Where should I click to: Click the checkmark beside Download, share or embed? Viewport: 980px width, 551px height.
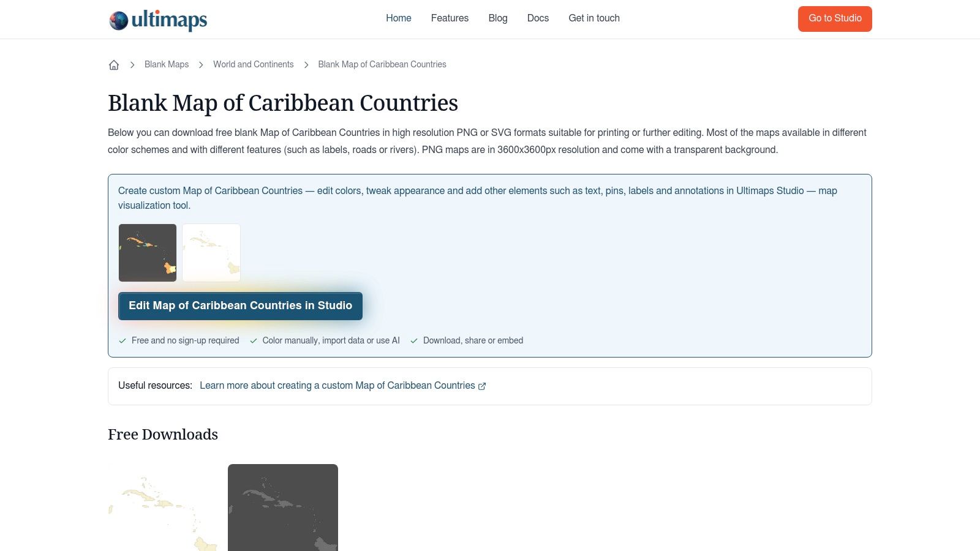coord(415,340)
